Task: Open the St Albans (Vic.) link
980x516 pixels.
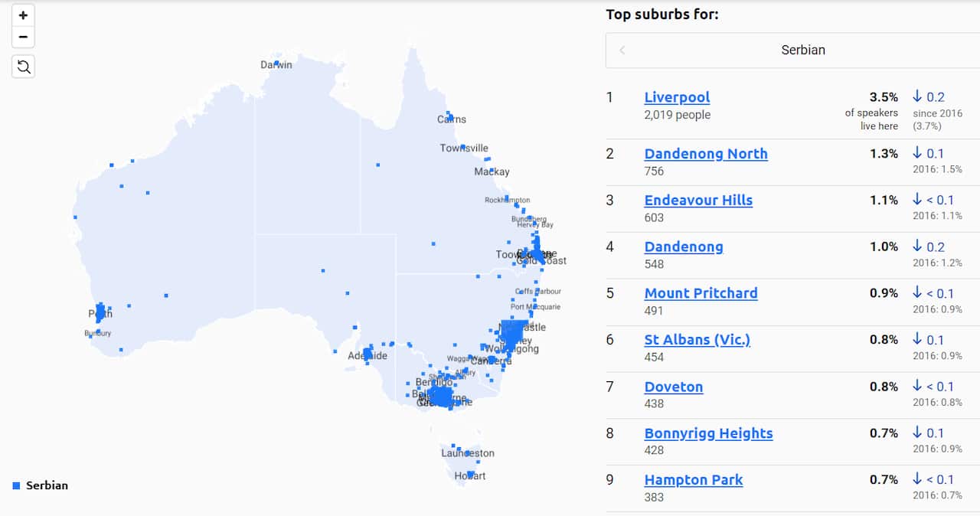Action: 697,340
